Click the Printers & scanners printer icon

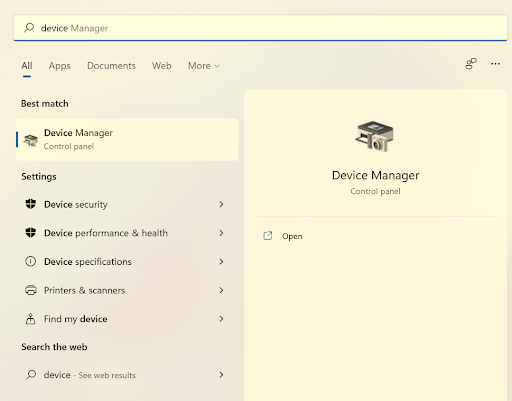tap(31, 290)
